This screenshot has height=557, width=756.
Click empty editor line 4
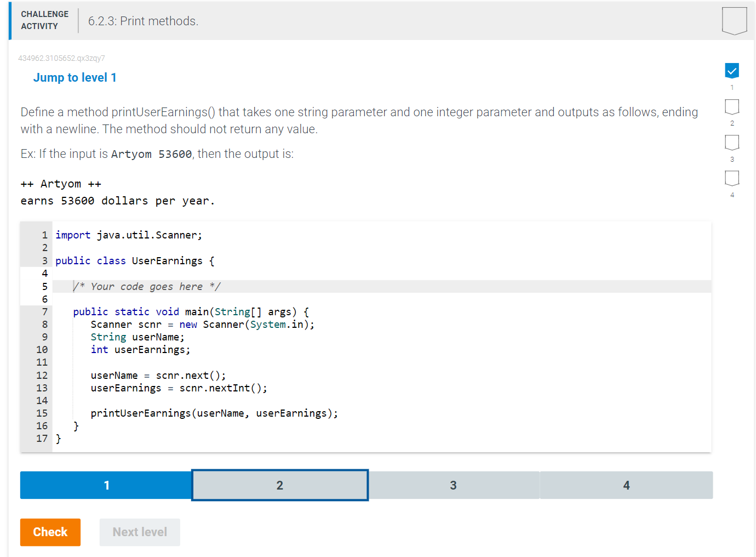coord(382,274)
